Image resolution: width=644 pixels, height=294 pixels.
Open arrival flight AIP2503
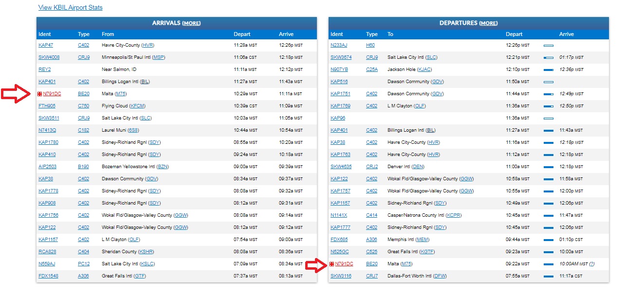pos(47,167)
